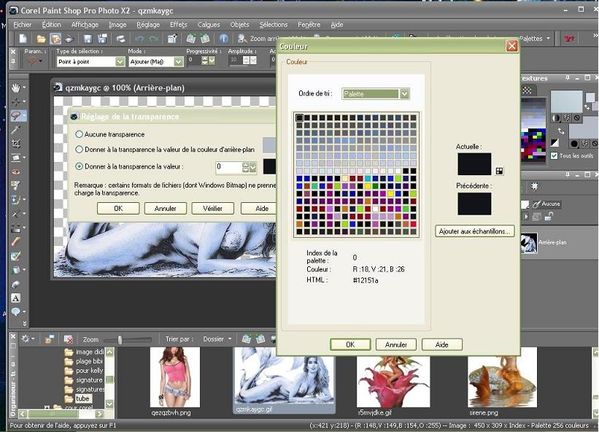Image resolution: width=599 pixels, height=432 pixels.
Task: Click 'Ajouter aux échantillons...' button
Action: (474, 231)
